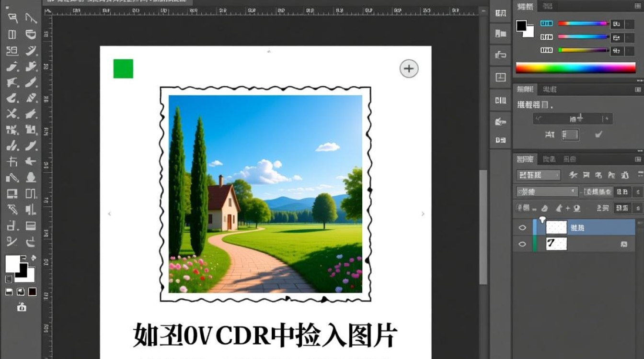
Task: Open the Layers panel flyout menu icon
Action: (x=638, y=159)
